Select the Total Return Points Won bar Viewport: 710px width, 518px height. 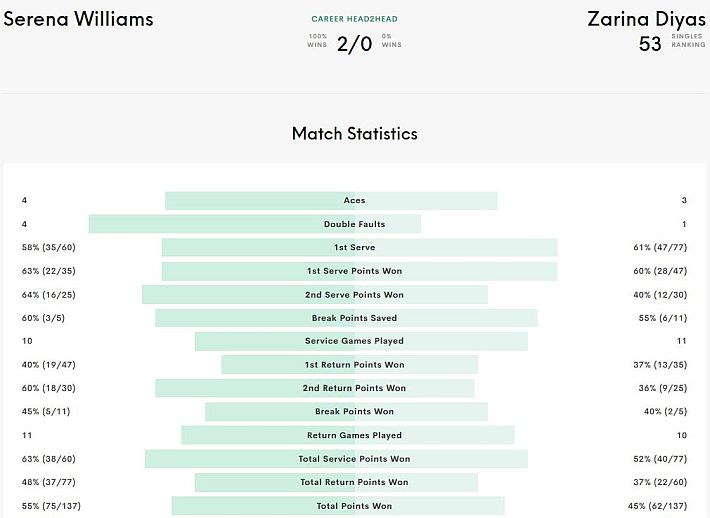336,482
